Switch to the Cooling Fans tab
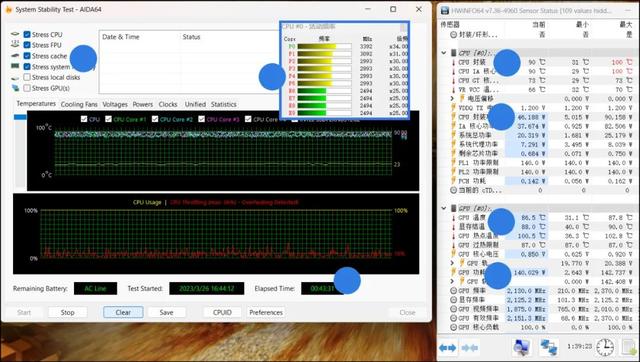640x362 pixels. coord(79,104)
